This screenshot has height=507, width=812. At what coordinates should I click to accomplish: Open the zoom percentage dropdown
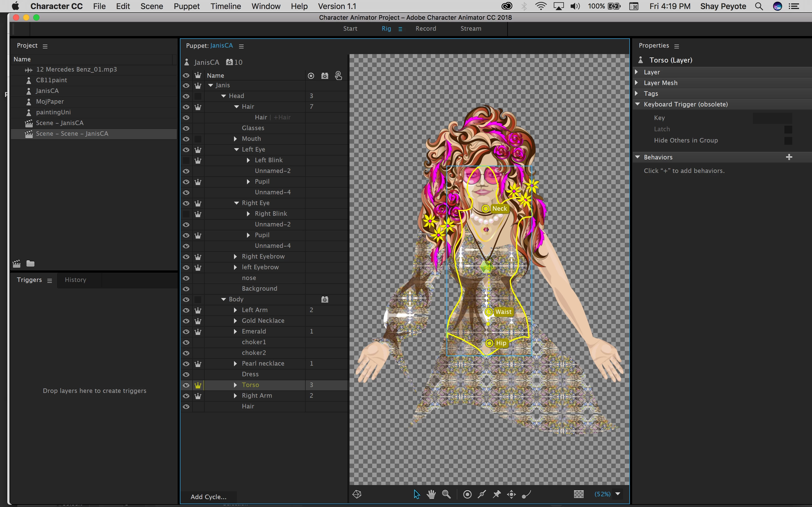[618, 494]
